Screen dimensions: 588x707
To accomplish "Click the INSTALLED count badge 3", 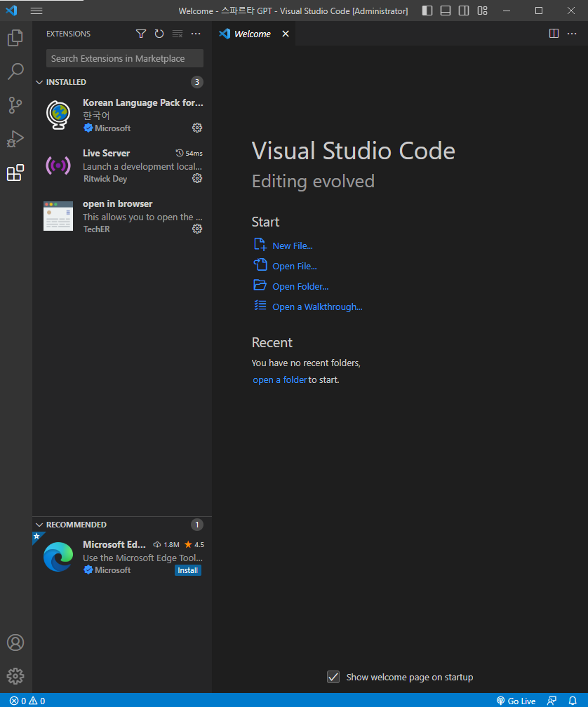I will [197, 82].
